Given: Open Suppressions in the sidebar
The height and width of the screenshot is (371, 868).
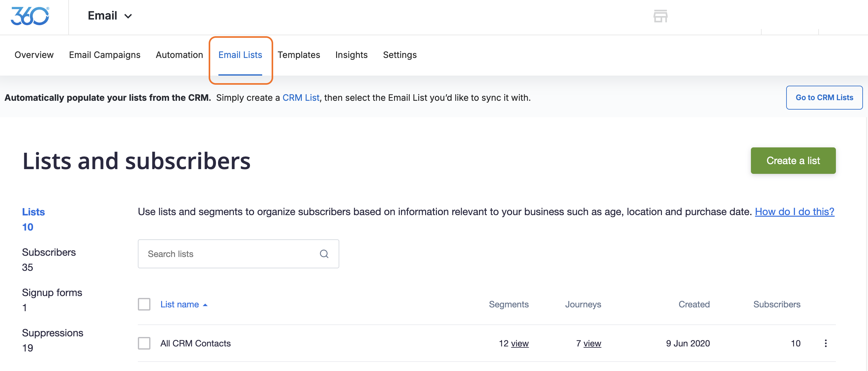Looking at the screenshot, I should (x=53, y=333).
